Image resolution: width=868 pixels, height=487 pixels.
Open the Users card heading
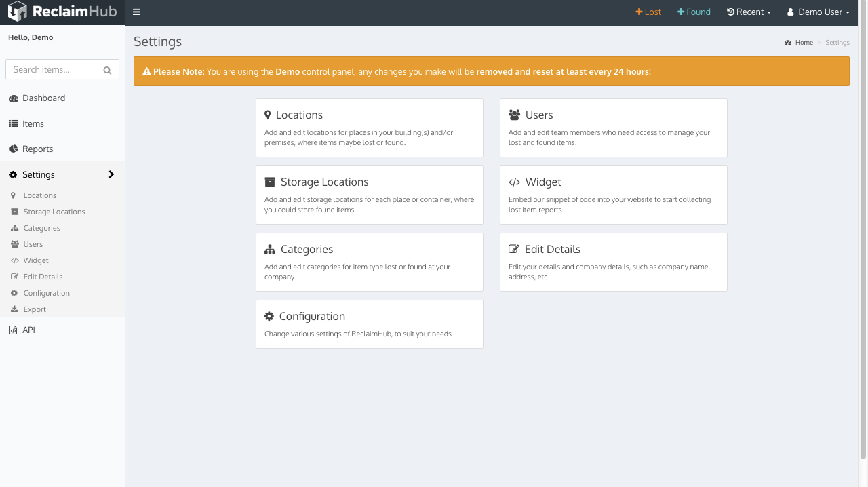point(539,115)
